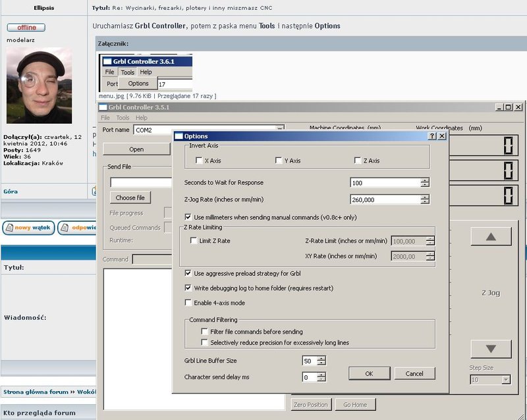Viewport: 527px width, 420px height.
Task: Click the Options dialog help question-mark button
Action: pos(432,136)
